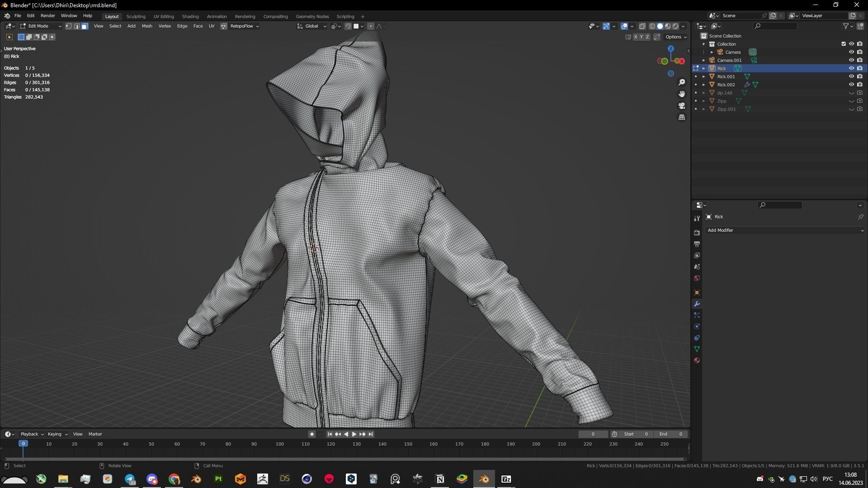Open the viewport Options dropdown
Image resolution: width=868 pixels, height=488 pixels.
tap(676, 37)
